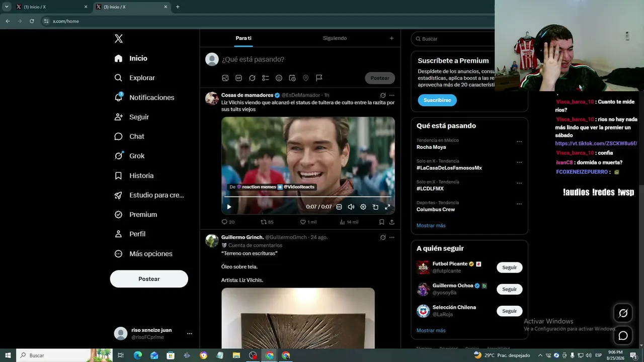Open Chat from the sidebar
Image resolution: width=644 pixels, height=362 pixels.
click(x=129, y=136)
